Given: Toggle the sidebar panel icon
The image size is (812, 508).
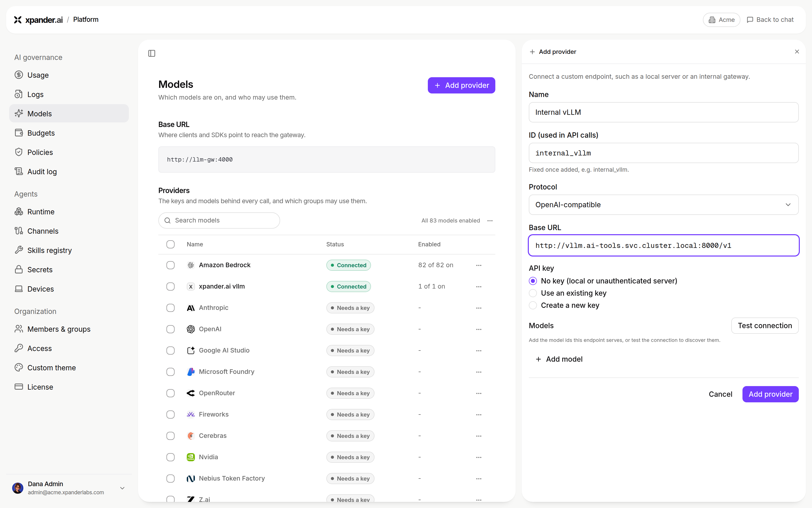Looking at the screenshot, I should click(152, 53).
